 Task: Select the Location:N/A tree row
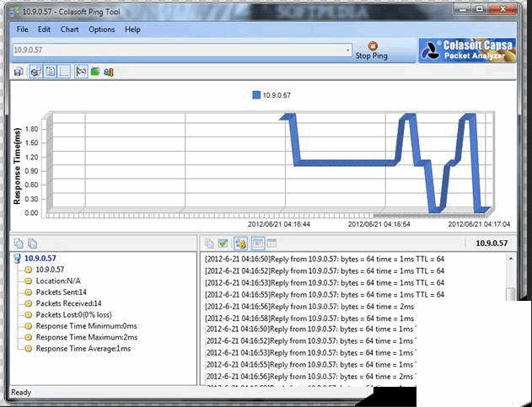(x=58, y=281)
